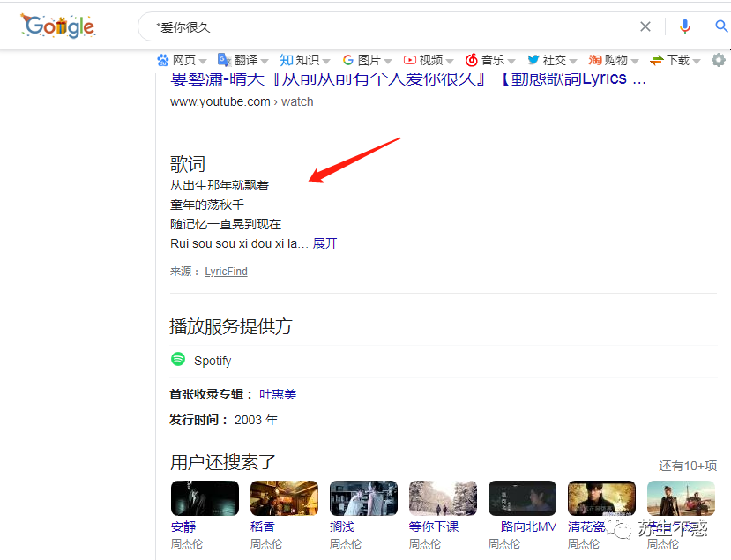This screenshot has height=560, width=731.
Task: Click the 歌词 section heading
Action: (x=188, y=164)
